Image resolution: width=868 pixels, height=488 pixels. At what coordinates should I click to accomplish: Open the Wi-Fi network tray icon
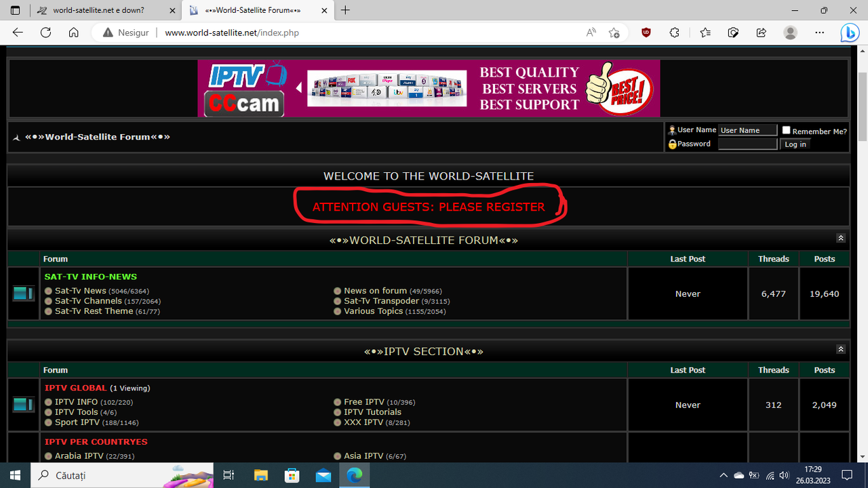tap(770, 475)
